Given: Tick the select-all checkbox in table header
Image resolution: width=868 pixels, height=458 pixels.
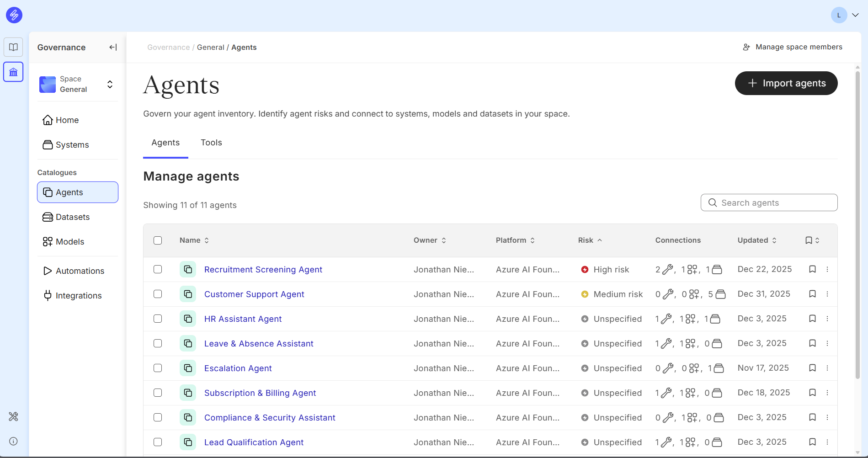Looking at the screenshot, I should pos(158,240).
